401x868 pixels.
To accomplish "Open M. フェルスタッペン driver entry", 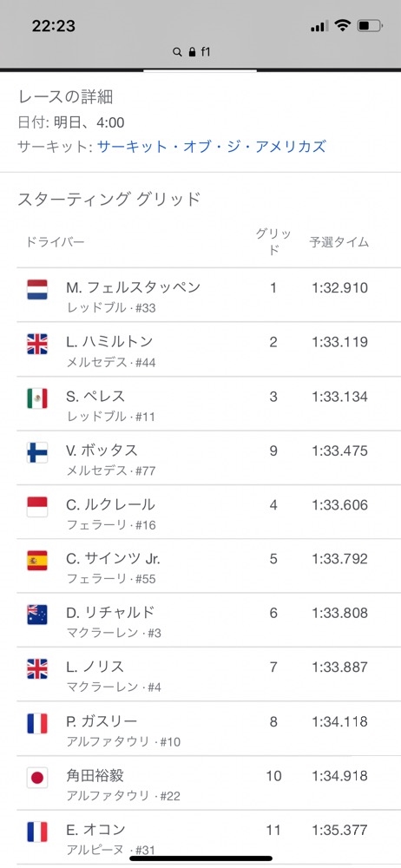I will 200,295.
